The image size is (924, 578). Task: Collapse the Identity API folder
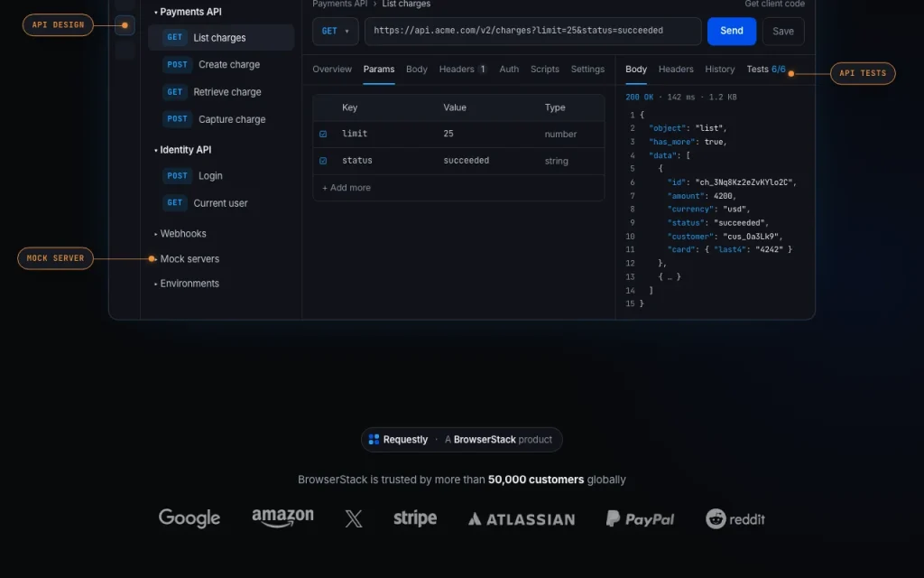click(182, 150)
